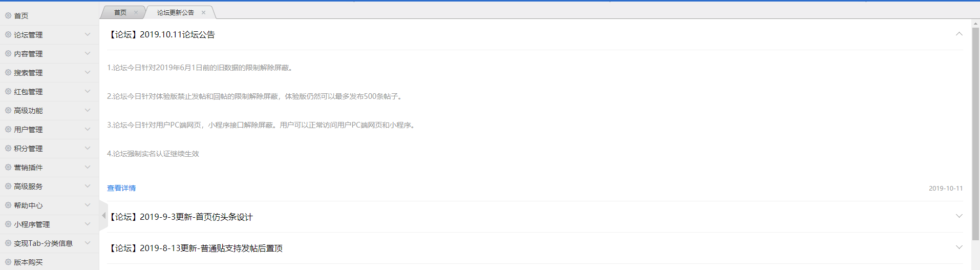The image size is (980, 270).
Task: Click the gear icon beside 高级功能
Action: (8, 111)
